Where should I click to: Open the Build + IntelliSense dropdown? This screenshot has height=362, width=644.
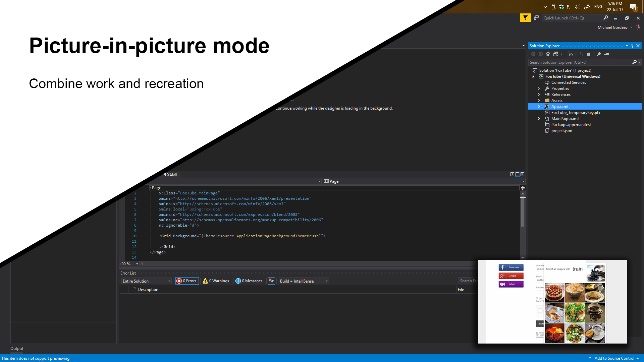pos(304,281)
